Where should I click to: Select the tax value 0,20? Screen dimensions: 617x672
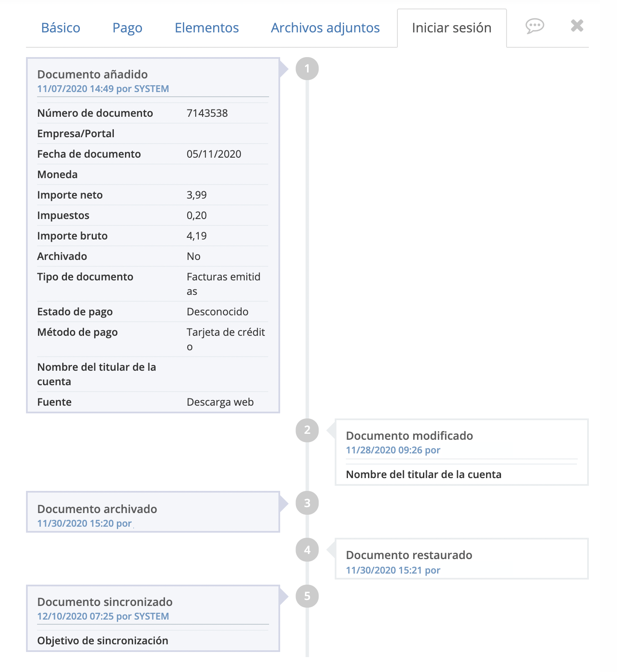point(197,216)
